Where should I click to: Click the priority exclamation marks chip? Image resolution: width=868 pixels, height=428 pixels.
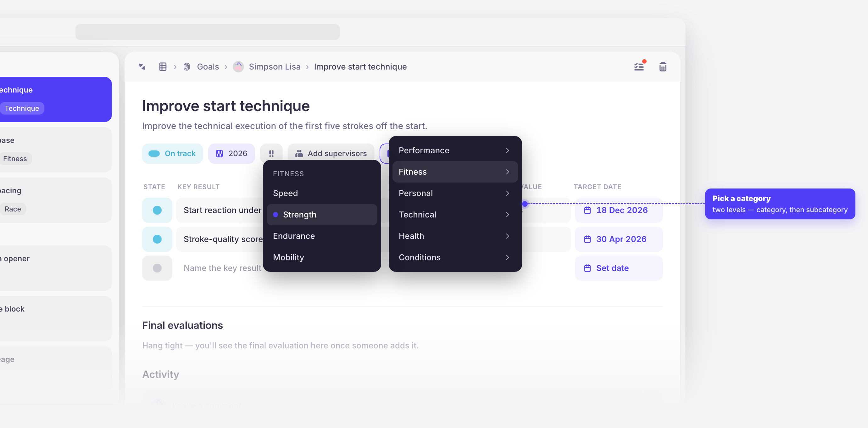(x=271, y=154)
